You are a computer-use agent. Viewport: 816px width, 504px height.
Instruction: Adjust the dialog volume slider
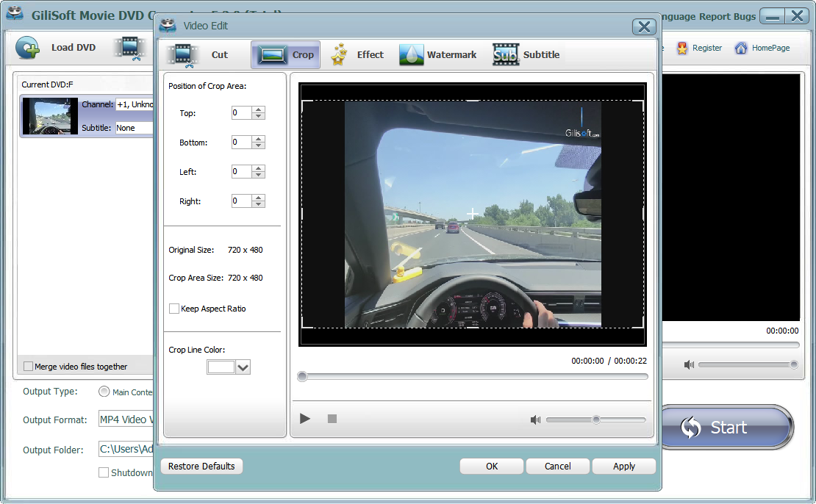(596, 420)
